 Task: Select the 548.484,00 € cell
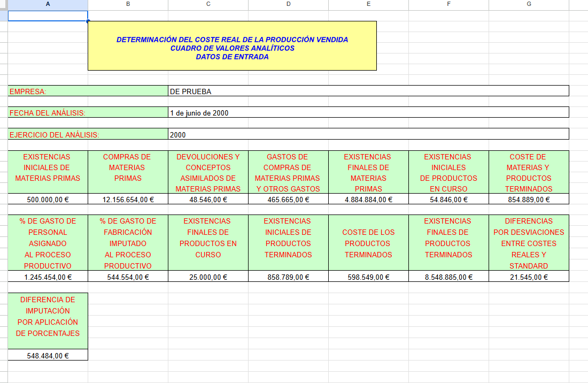click(48, 356)
